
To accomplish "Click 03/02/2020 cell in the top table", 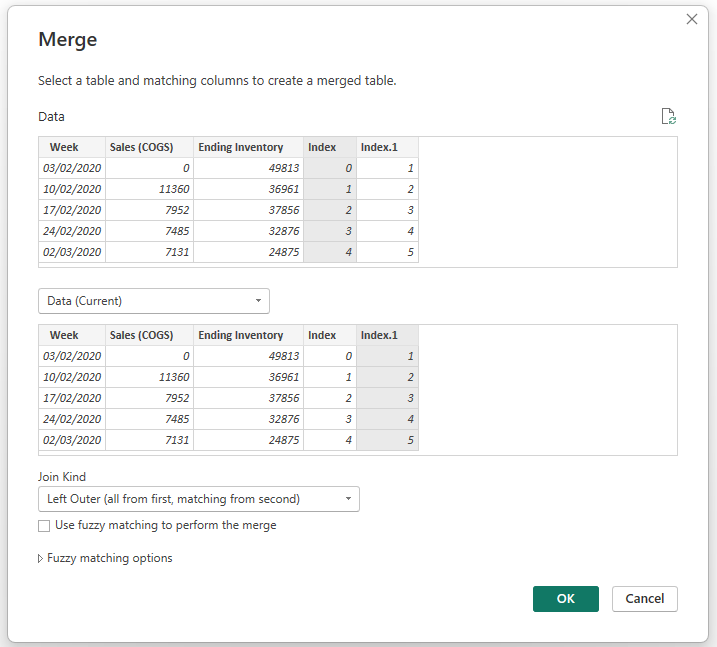I will (x=72, y=168).
